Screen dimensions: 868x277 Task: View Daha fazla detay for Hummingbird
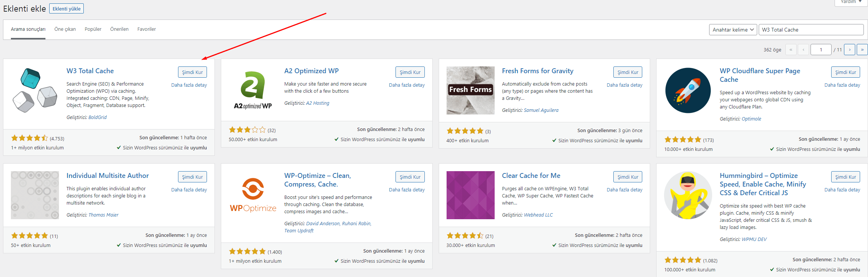[842, 190]
